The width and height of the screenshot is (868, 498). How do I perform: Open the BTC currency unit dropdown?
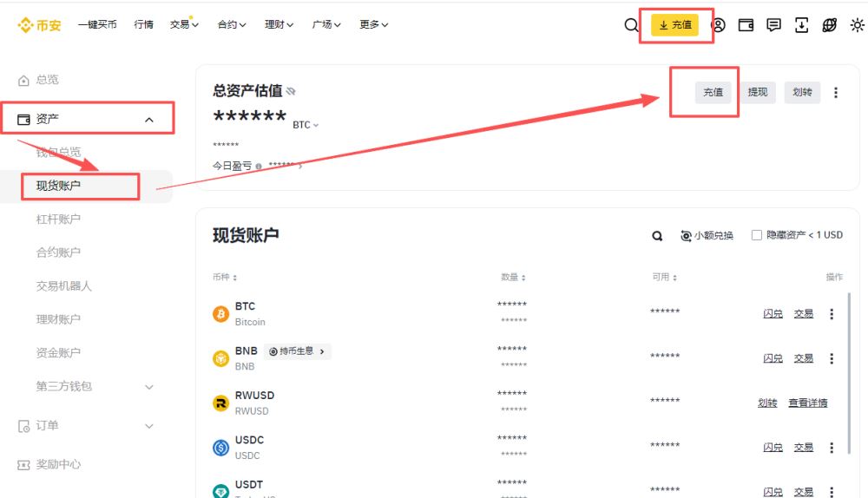306,125
